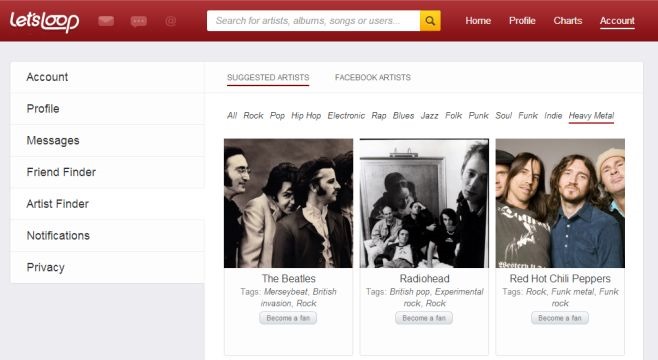The width and height of the screenshot is (658, 360).
Task: Click Experimental rock tag under Radiohead
Action: coord(445,297)
